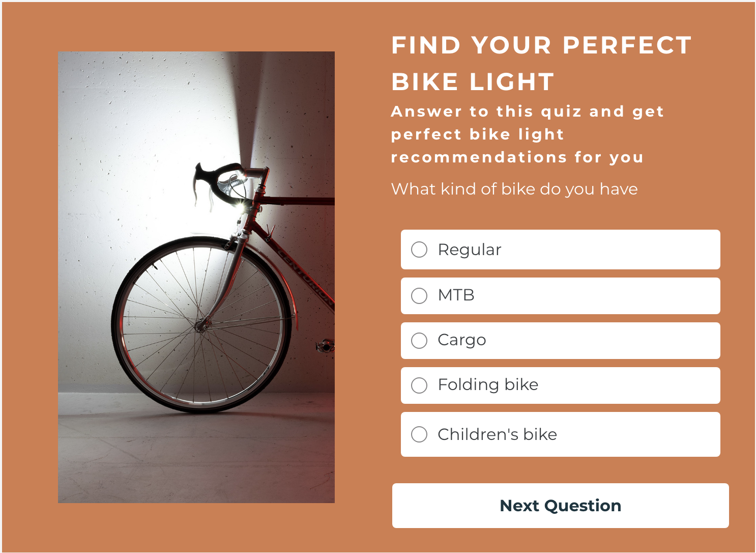Click the 'What kind of bike' question text
Image resolution: width=756 pixels, height=553 pixels.
[x=514, y=189]
